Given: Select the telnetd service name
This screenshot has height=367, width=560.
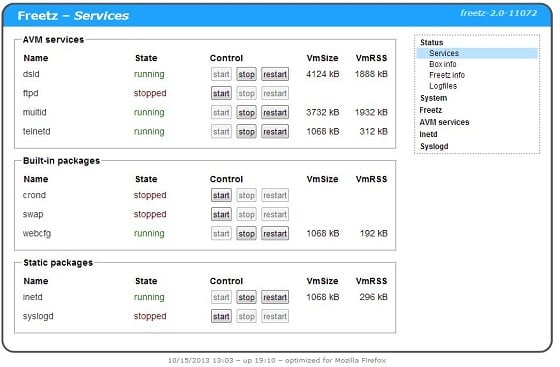Looking at the screenshot, I should click(x=36, y=131).
